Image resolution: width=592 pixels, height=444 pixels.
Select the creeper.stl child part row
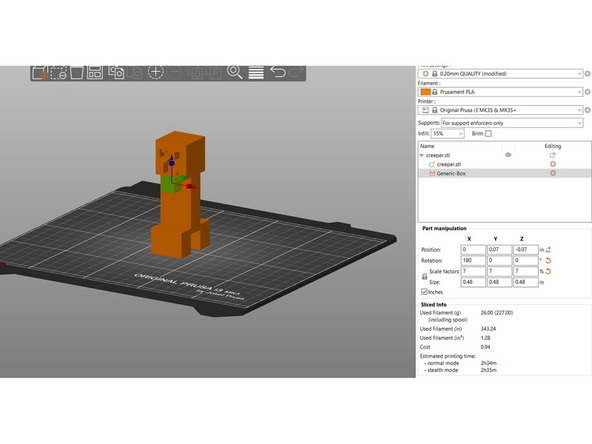(504, 164)
